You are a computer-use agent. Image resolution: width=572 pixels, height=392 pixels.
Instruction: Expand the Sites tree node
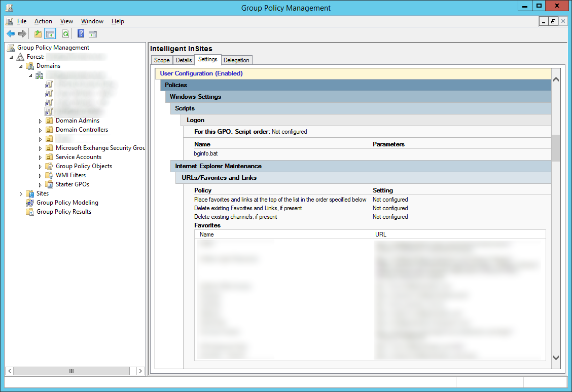click(21, 194)
